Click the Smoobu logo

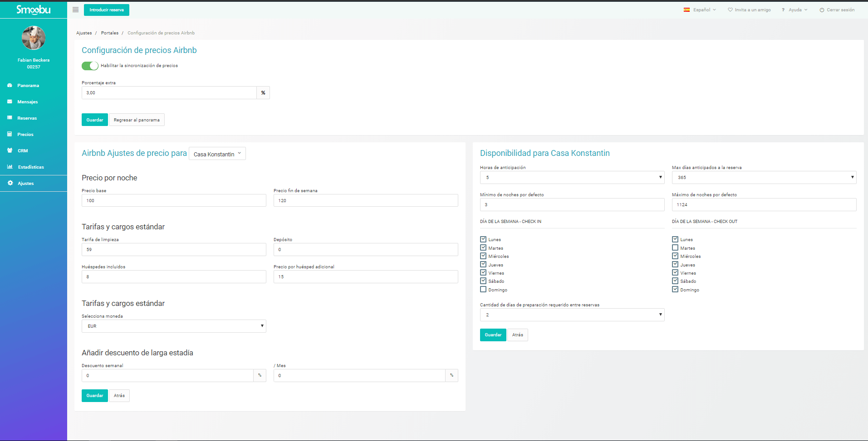tap(34, 10)
